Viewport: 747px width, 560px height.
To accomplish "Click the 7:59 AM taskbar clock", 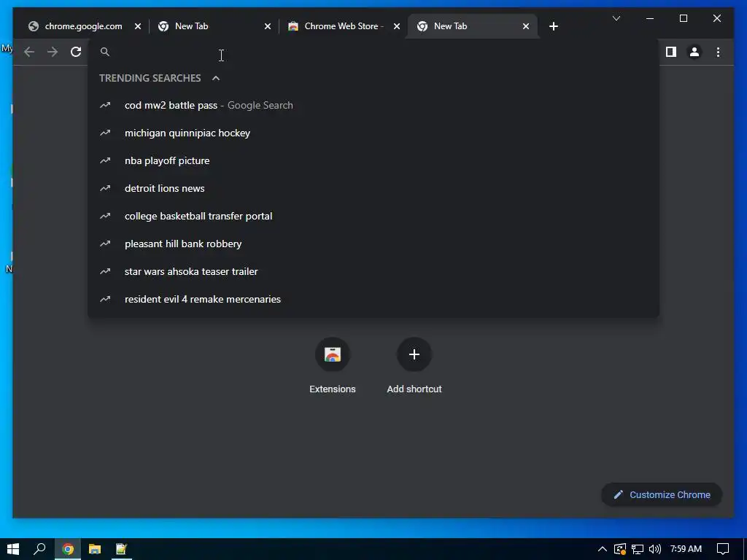I will click(x=686, y=549).
